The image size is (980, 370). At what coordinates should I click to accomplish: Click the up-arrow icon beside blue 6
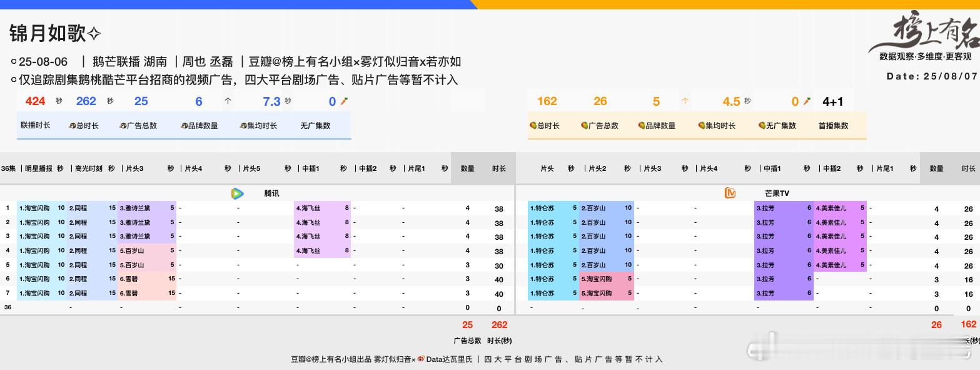pyautogui.click(x=228, y=101)
